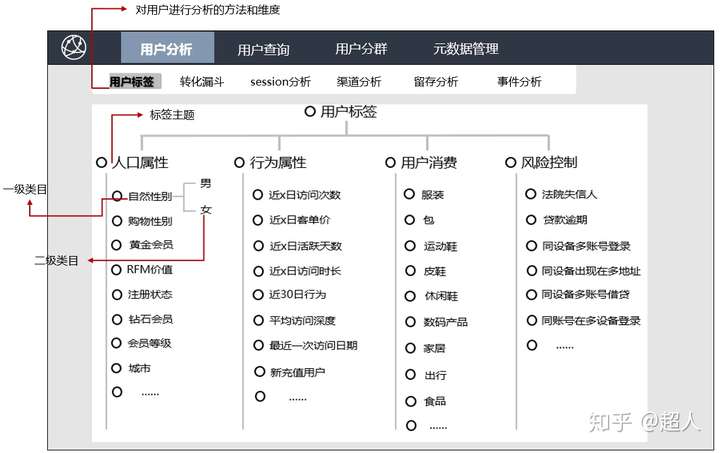The image size is (720, 453).
Task: Click the 自然性别 label
Action: [x=150, y=196]
